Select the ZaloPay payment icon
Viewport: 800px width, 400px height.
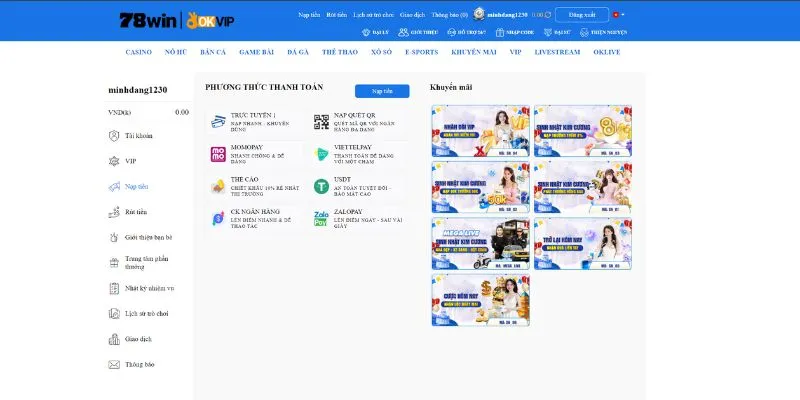pos(321,218)
